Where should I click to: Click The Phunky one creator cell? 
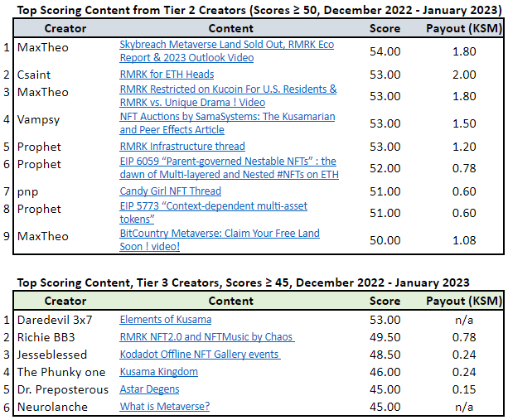[61, 372]
